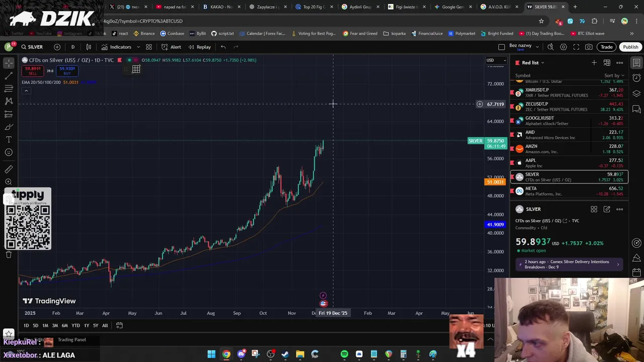Toggle the red flag on SILVER chart title

[119, 60]
